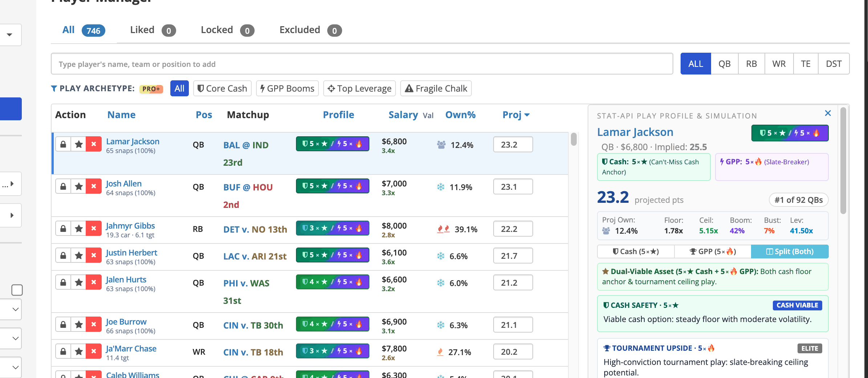Viewport: 868px width, 378px height.
Task: Open the Liked players tab
Action: (153, 30)
